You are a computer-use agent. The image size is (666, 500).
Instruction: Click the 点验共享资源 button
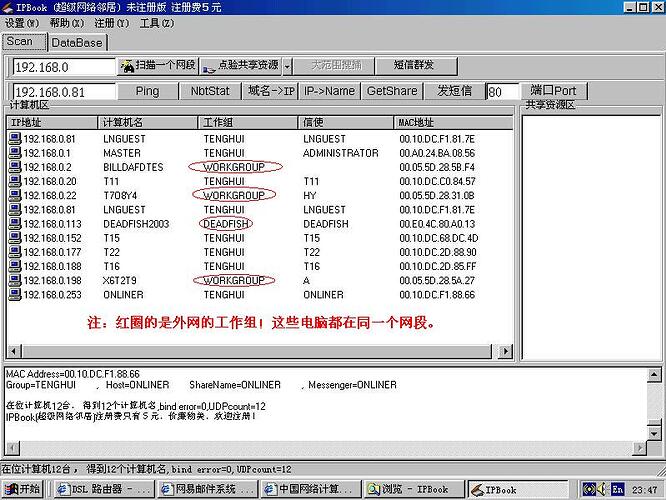click(x=241, y=65)
